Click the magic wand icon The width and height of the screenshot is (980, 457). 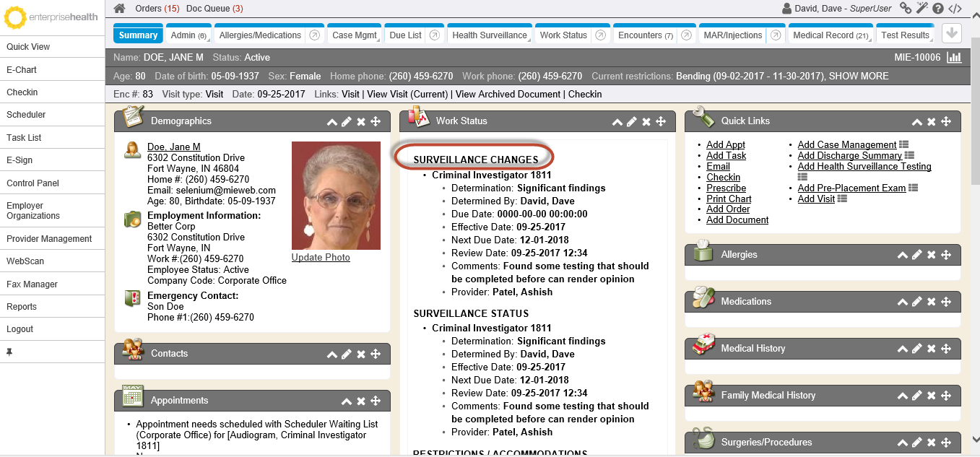click(x=922, y=9)
